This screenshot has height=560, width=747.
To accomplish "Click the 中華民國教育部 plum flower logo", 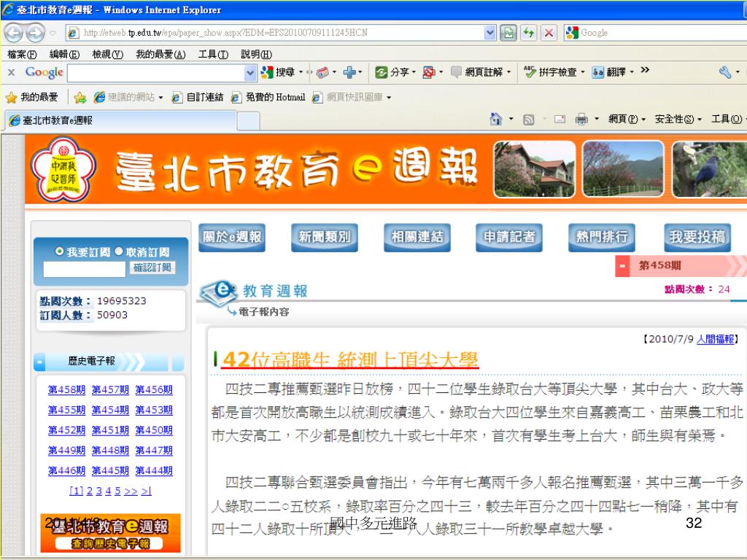I will click(x=63, y=170).
